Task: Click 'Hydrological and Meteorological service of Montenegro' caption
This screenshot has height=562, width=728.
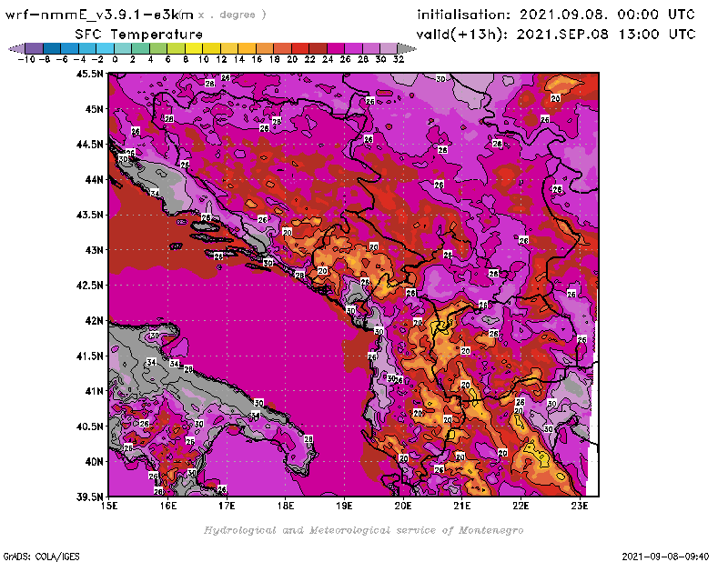Action: click(x=363, y=530)
